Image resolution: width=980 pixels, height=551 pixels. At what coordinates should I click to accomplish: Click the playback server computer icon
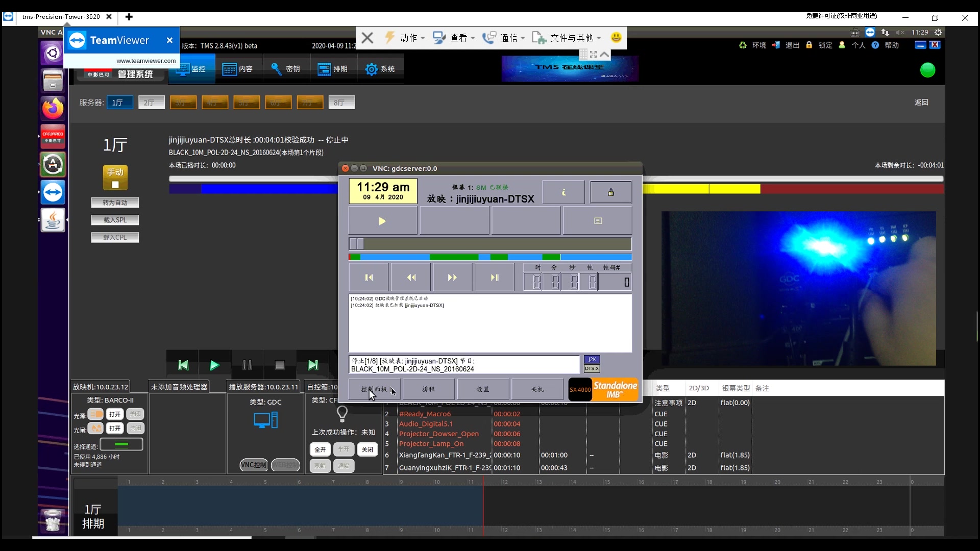point(265,420)
